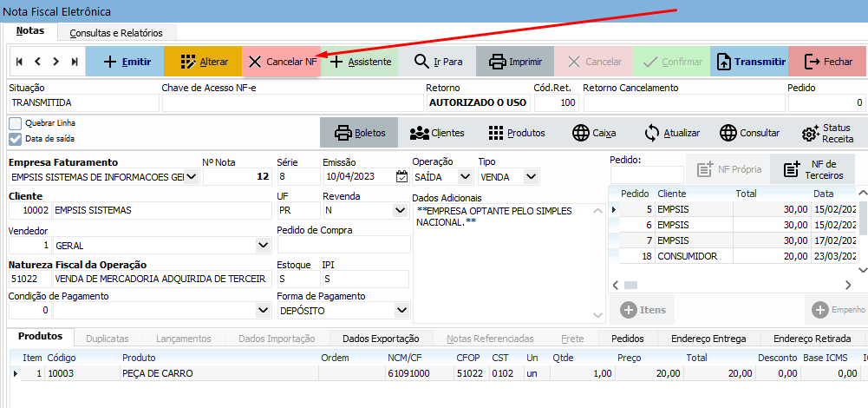Click the Pedido de Compra field
Screen dimensions: 868x408
click(343, 245)
